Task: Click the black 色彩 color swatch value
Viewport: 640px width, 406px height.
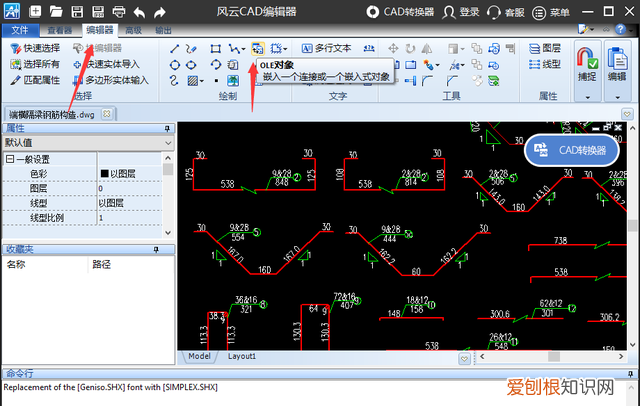Action: click(104, 173)
